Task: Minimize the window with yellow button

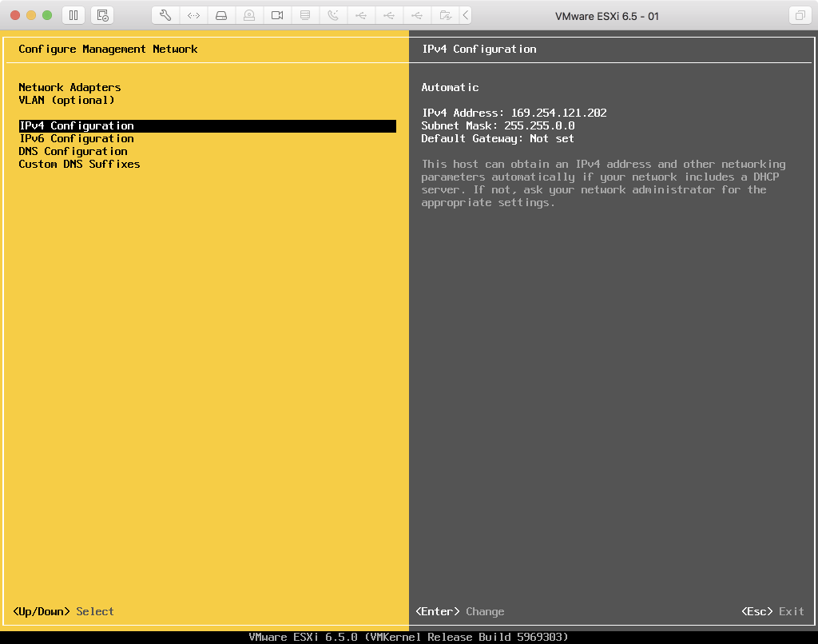Action: tap(31, 15)
